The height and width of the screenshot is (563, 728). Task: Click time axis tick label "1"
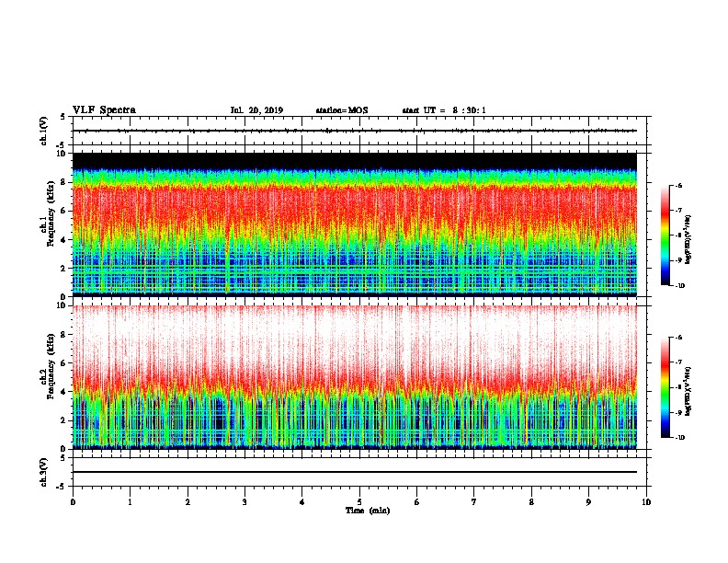pyautogui.click(x=131, y=502)
